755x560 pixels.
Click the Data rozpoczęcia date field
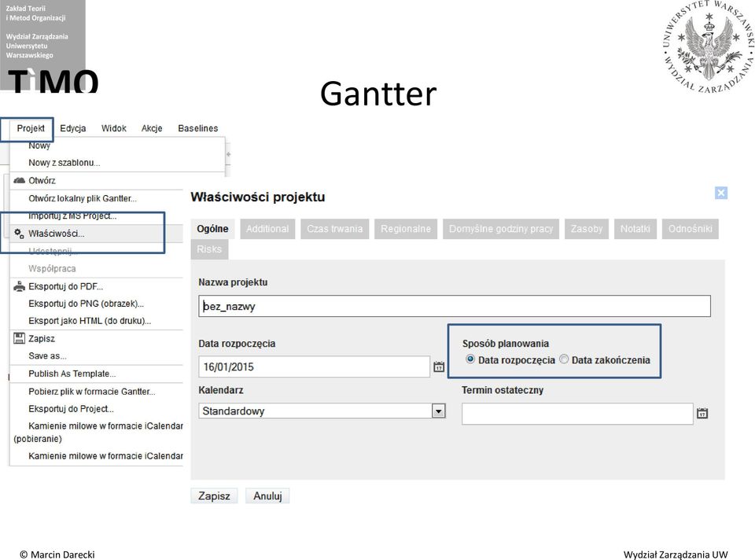314,367
